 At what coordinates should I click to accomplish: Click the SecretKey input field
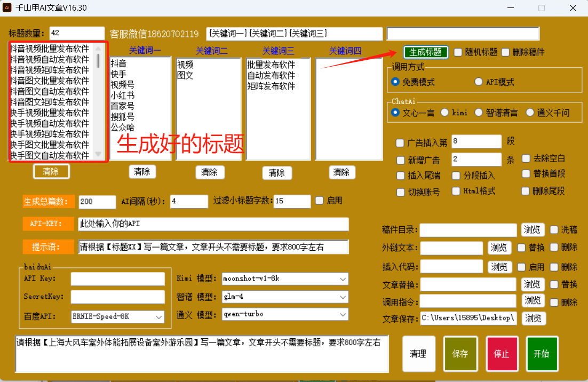click(118, 297)
